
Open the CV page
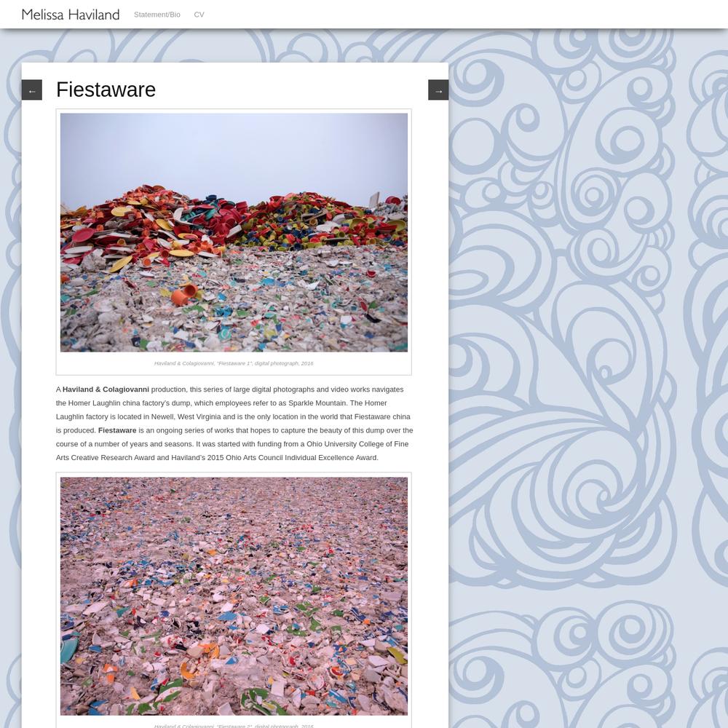click(199, 15)
